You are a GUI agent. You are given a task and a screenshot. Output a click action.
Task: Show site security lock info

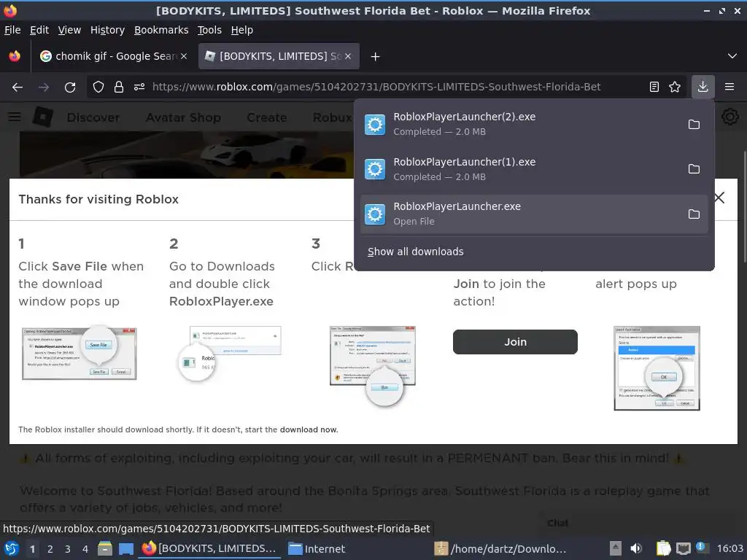(x=119, y=87)
